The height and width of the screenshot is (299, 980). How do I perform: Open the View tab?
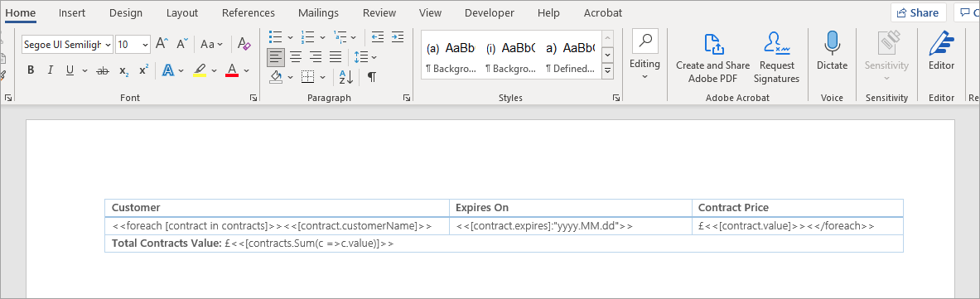coord(430,12)
